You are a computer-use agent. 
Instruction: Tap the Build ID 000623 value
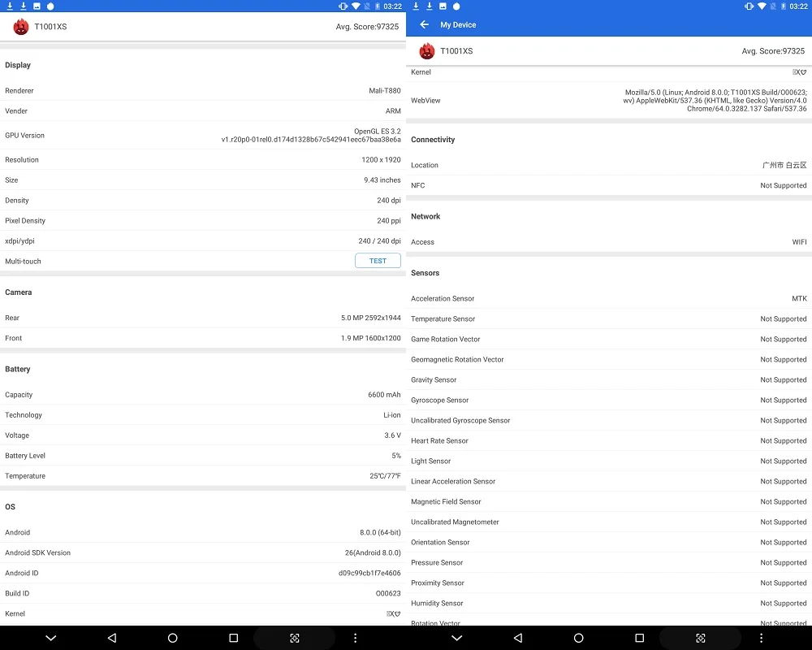coord(388,593)
